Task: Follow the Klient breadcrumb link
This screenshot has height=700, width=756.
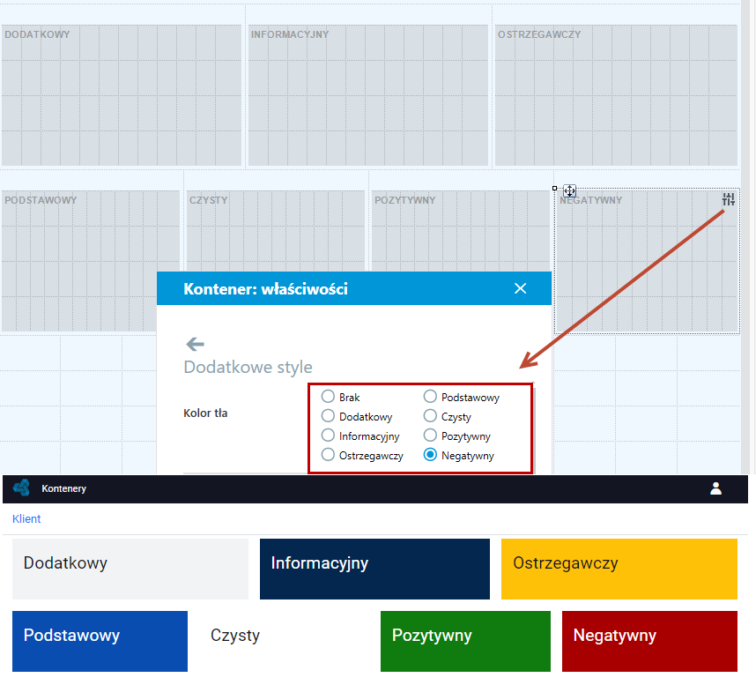Action: pos(26,518)
